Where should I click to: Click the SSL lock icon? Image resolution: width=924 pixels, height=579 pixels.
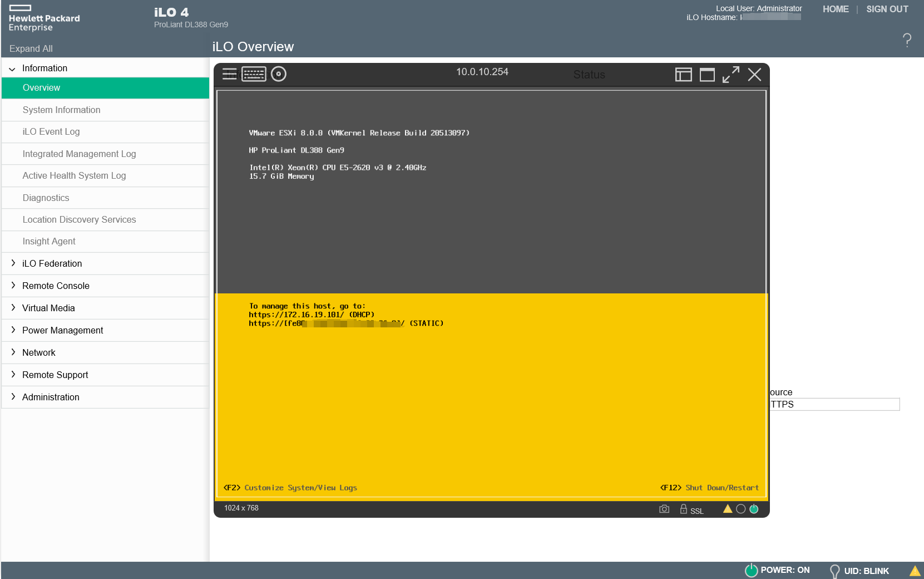(x=684, y=509)
